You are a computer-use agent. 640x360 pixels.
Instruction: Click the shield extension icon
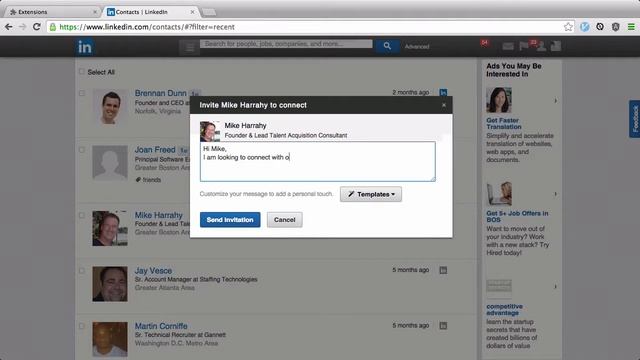[616, 27]
